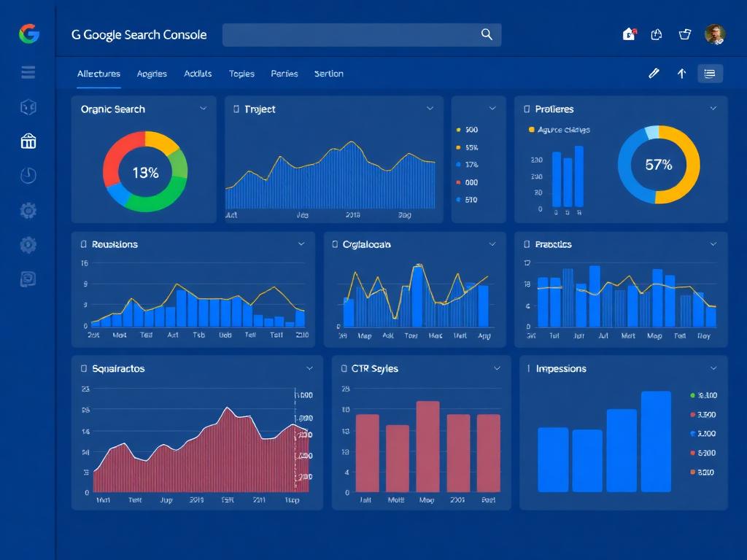Screen dimensions: 747x560
Task: Toggle the checkbox beside Reuskions panel title
Action: 84,244
